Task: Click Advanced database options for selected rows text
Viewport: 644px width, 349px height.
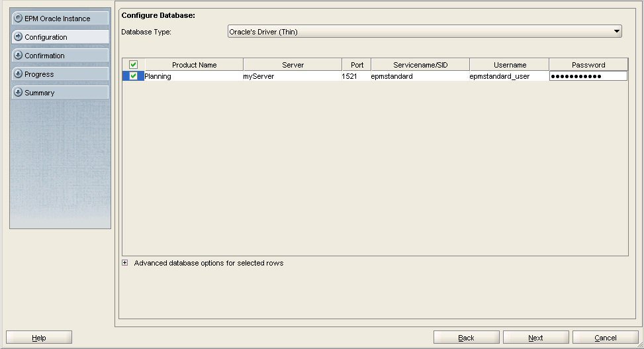Action: (208, 263)
